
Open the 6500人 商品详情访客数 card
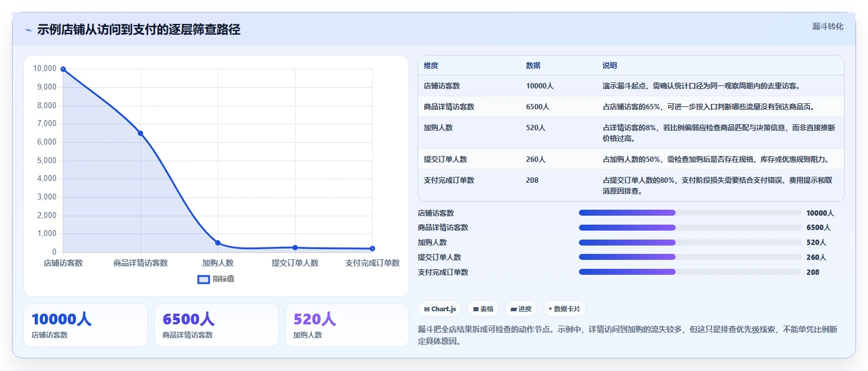(x=216, y=325)
